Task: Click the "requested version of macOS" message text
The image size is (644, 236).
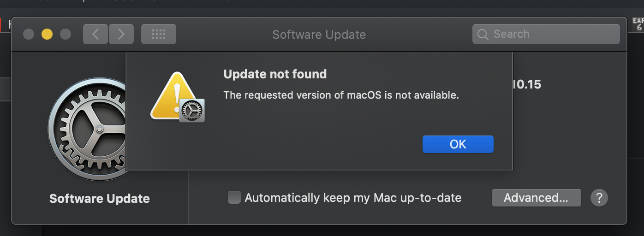Action: tap(341, 95)
